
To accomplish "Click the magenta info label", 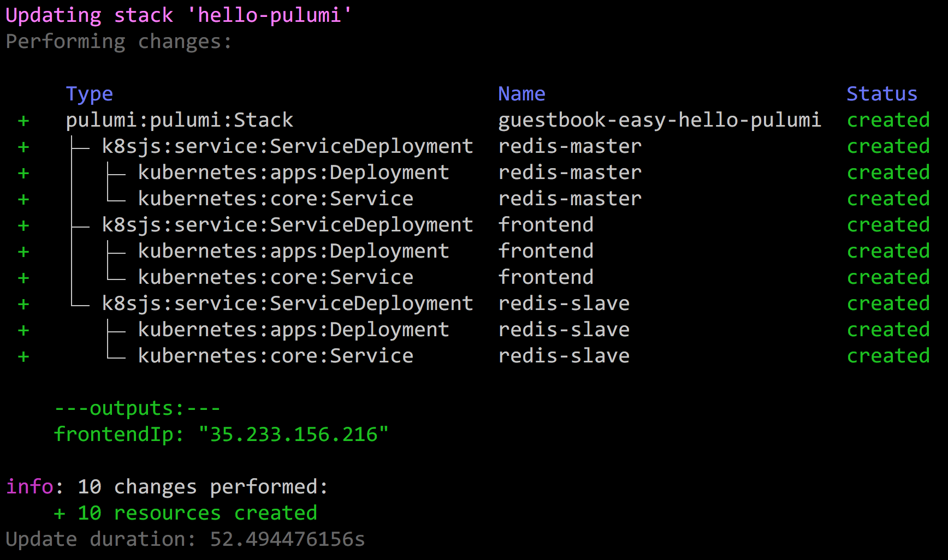I will [29, 487].
